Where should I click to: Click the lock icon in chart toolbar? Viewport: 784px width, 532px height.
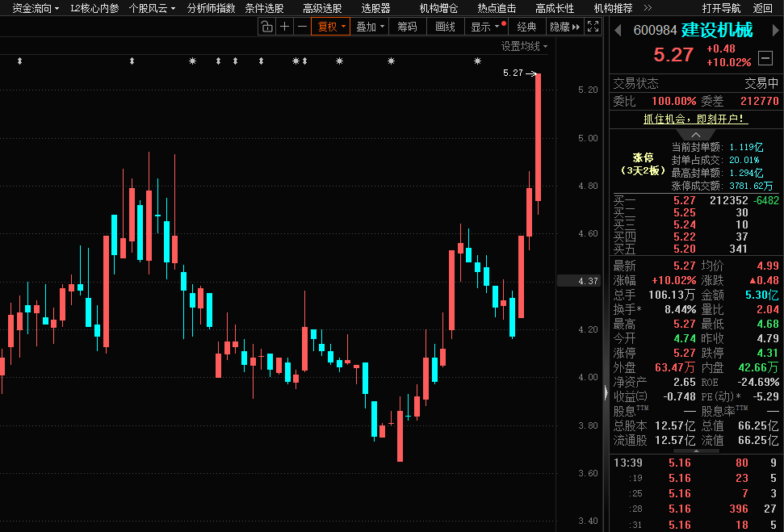(266, 27)
